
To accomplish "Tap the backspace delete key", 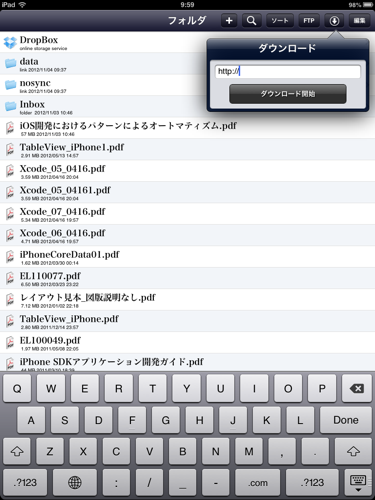I will tap(357, 388).
